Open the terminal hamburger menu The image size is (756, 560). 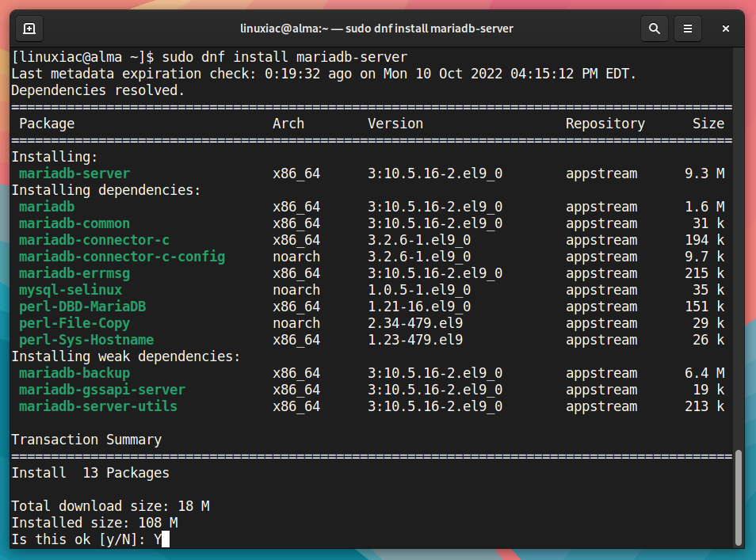click(x=688, y=29)
